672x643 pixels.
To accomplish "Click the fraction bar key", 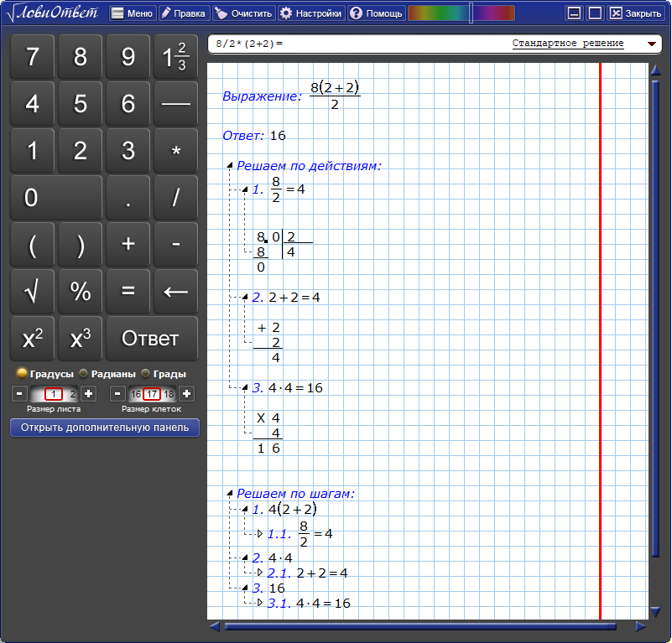I will 175,104.
